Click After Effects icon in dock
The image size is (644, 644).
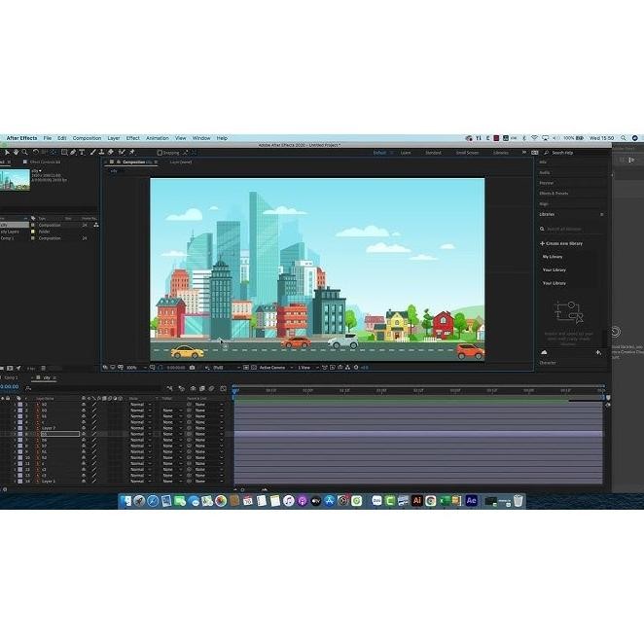tap(471, 500)
